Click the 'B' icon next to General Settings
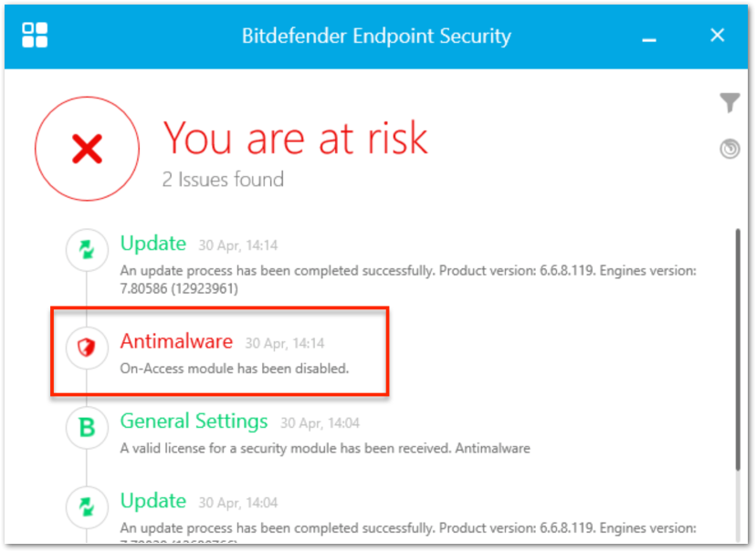Viewport: 756px width, 552px height. click(x=86, y=428)
